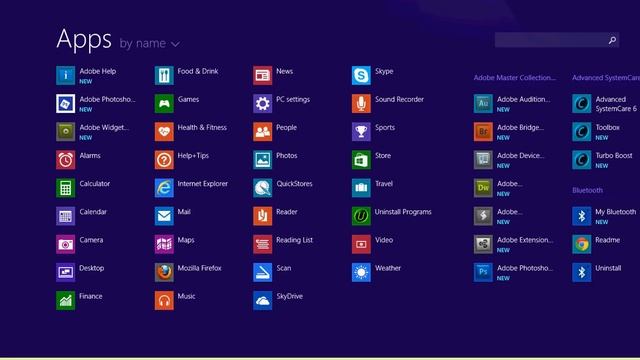Open the Sports trophy icon
The width and height of the screenshot is (640, 360).
tap(361, 131)
